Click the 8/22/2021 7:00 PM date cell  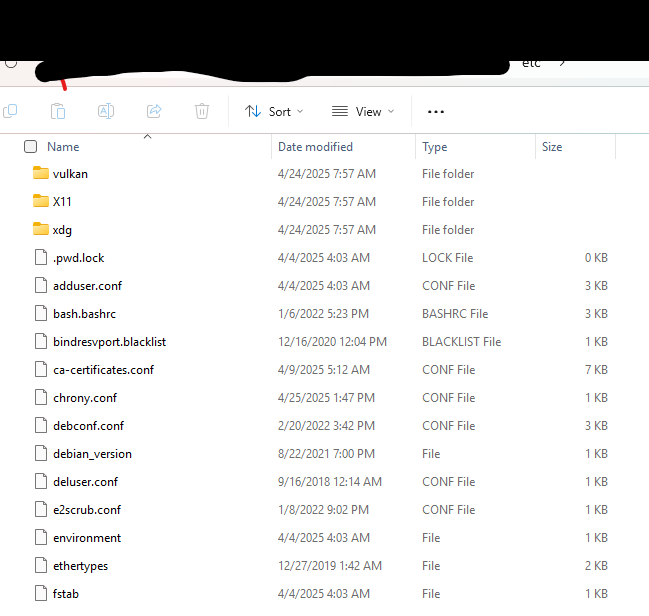(x=327, y=454)
